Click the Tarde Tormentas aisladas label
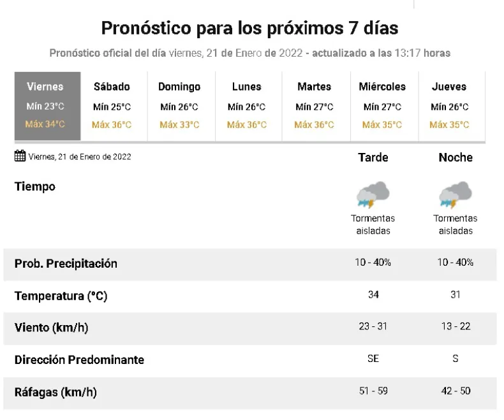The height and width of the screenshot is (420, 504). pos(373,224)
